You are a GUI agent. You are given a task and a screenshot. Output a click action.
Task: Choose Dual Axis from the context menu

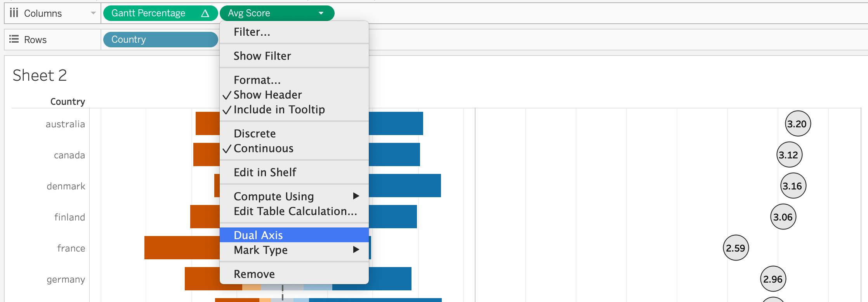[x=258, y=235]
